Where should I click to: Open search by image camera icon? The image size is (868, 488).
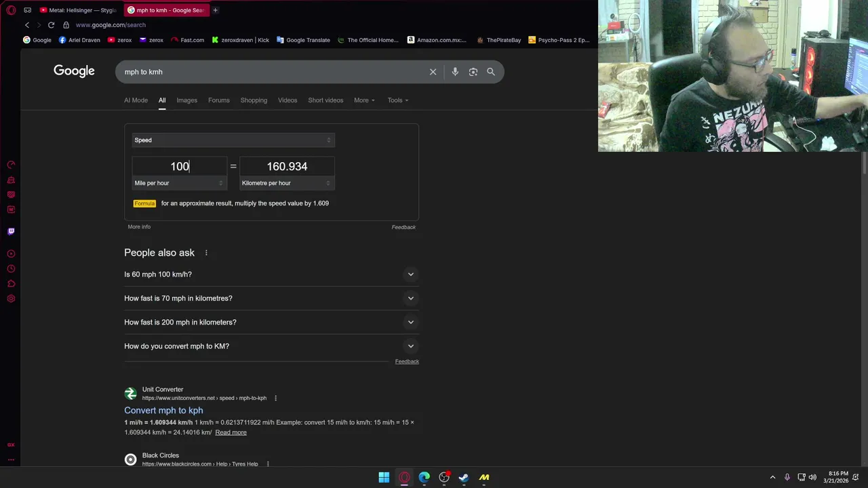pos(473,72)
